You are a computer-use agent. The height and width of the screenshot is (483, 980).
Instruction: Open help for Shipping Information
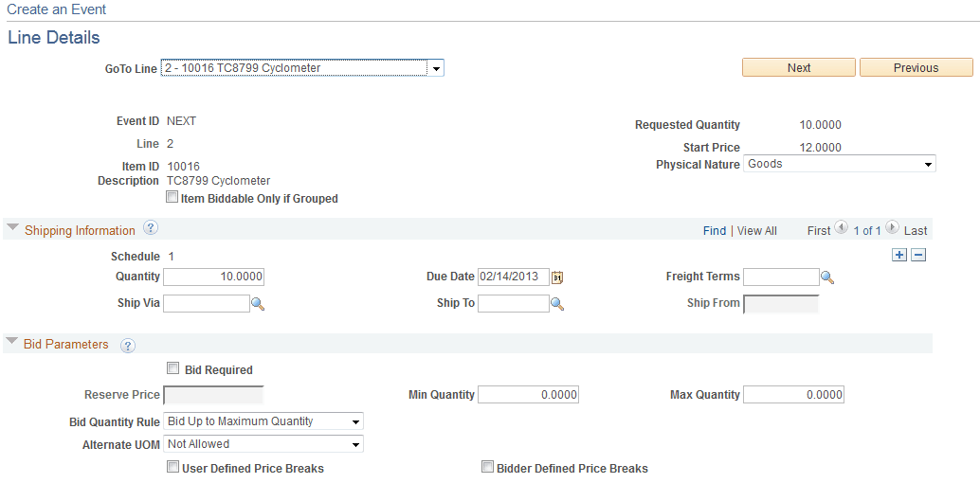tap(151, 228)
